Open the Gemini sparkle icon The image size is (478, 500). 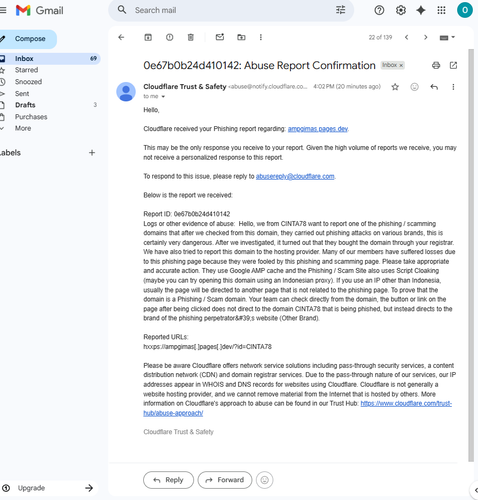click(421, 10)
